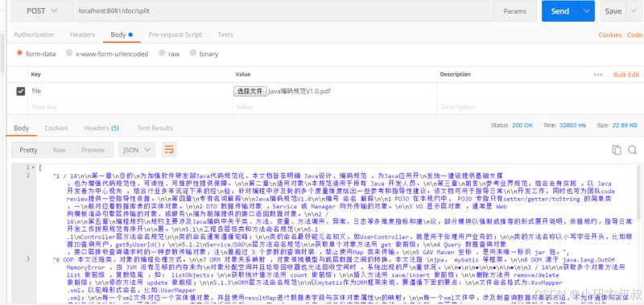Collapse the JSON array at line 1
The image size is (644, 305).
[33, 167]
